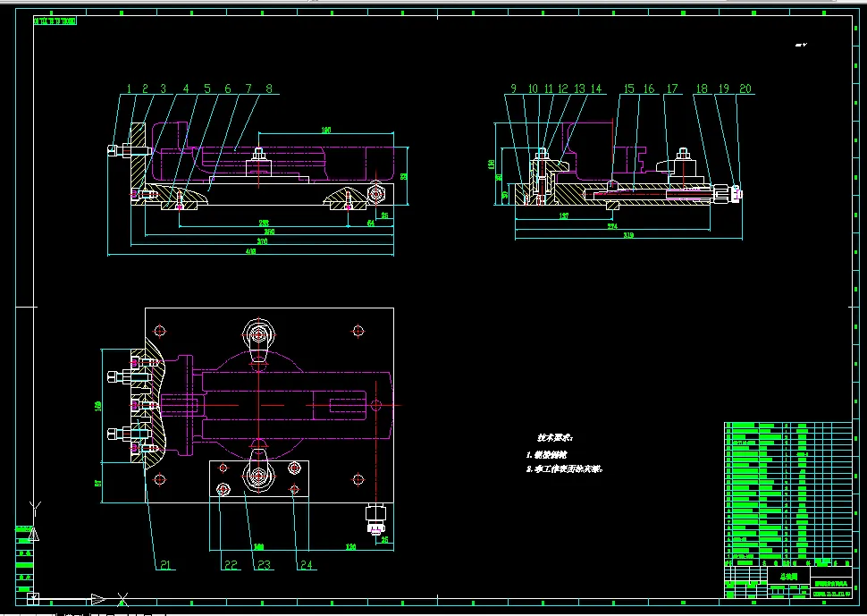The height and width of the screenshot is (616, 867).
Task: Select the 技术要求 heading text
Action: coord(556,438)
